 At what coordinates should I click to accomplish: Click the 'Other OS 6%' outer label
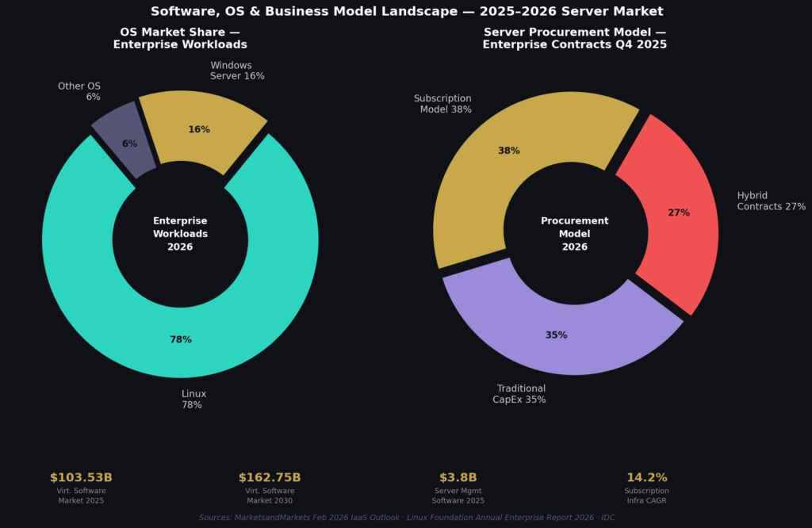tap(79, 91)
